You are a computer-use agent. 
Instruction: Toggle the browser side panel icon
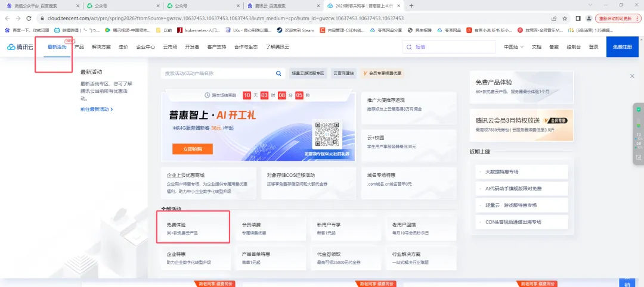[578, 18]
